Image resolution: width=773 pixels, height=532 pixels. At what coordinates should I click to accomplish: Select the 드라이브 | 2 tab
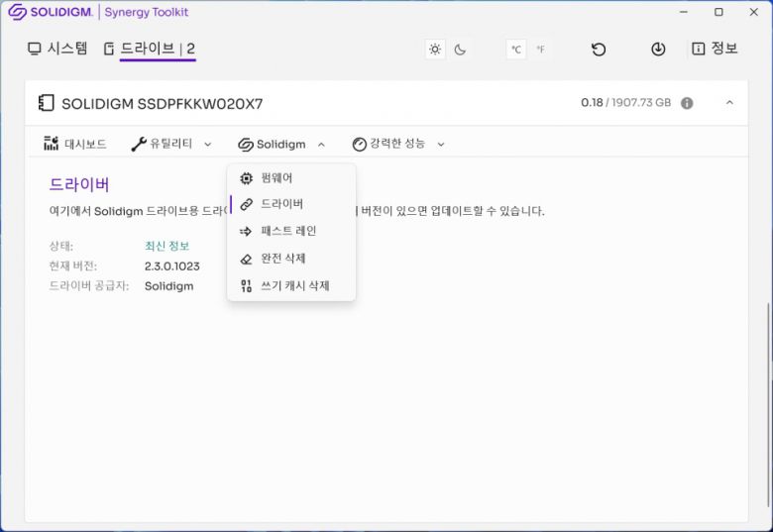[x=150, y=49]
